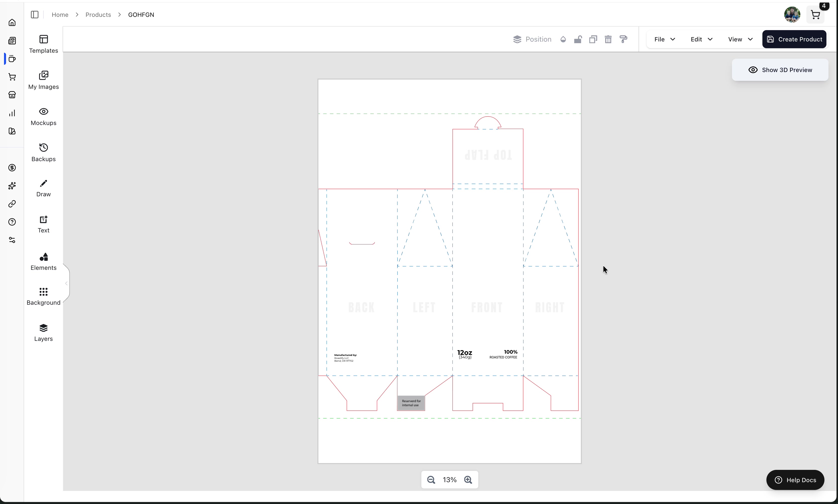The image size is (838, 504).
Task: Zoom out using the minus magnifier control
Action: click(431, 480)
